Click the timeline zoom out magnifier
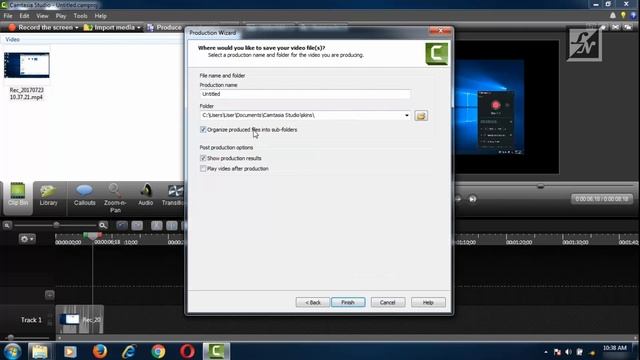The height and width of the screenshot is (360, 640). point(7,225)
